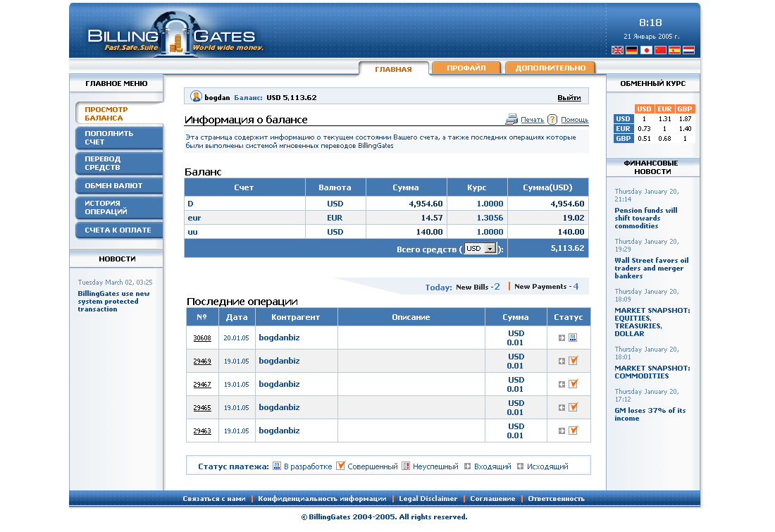Switch language using the UK flag icon
Screen dimensions: 775x532
[617, 50]
